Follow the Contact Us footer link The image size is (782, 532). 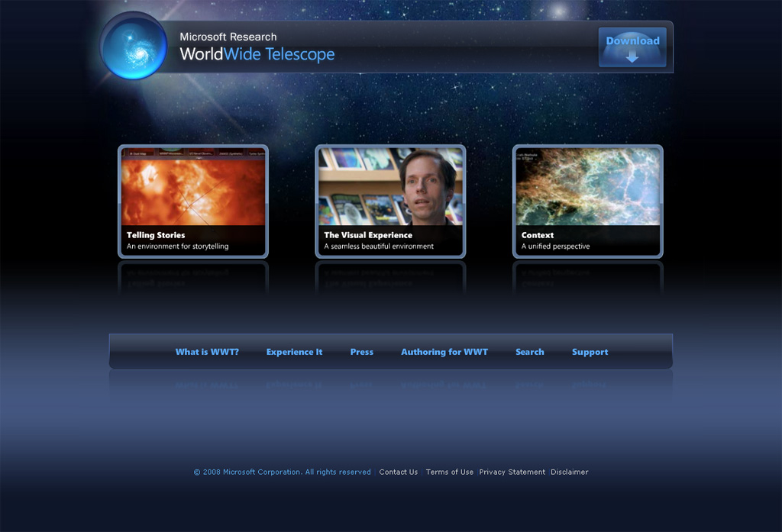[399, 472]
